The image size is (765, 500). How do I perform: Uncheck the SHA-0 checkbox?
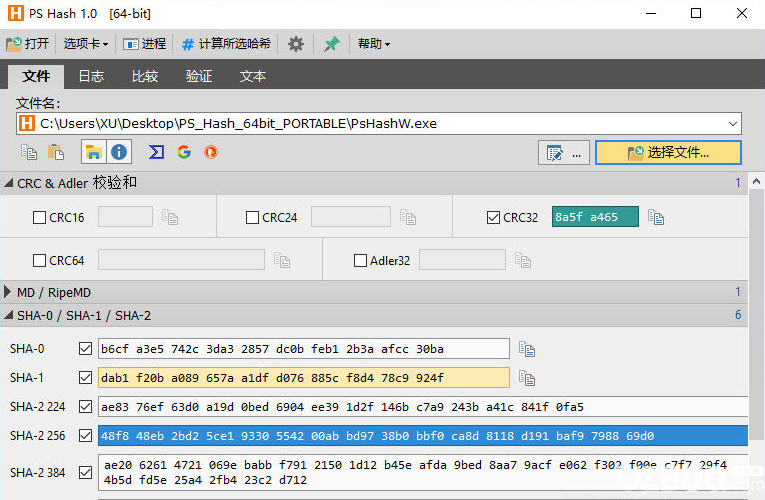(x=85, y=349)
